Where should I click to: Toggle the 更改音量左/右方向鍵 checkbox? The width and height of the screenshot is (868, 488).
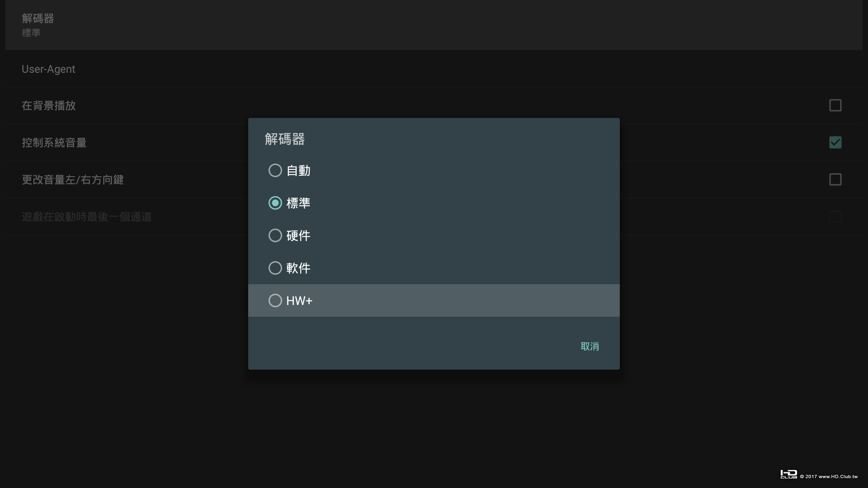(x=835, y=179)
